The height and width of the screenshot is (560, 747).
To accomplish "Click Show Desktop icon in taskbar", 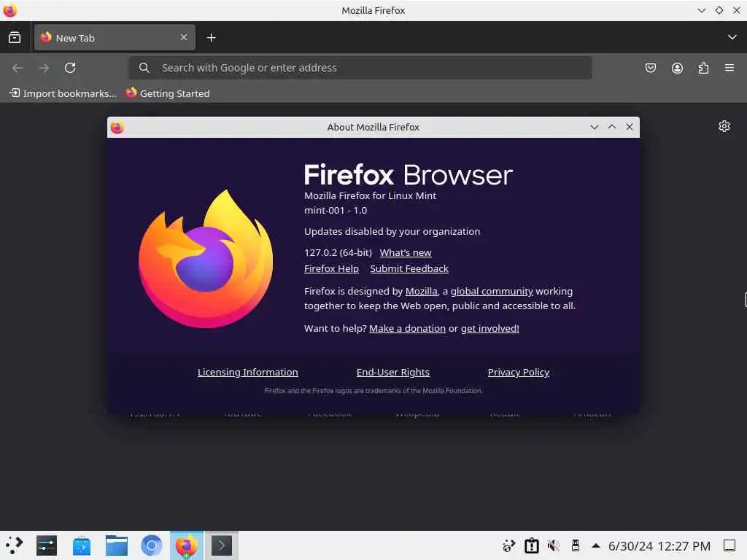I will coord(729,545).
